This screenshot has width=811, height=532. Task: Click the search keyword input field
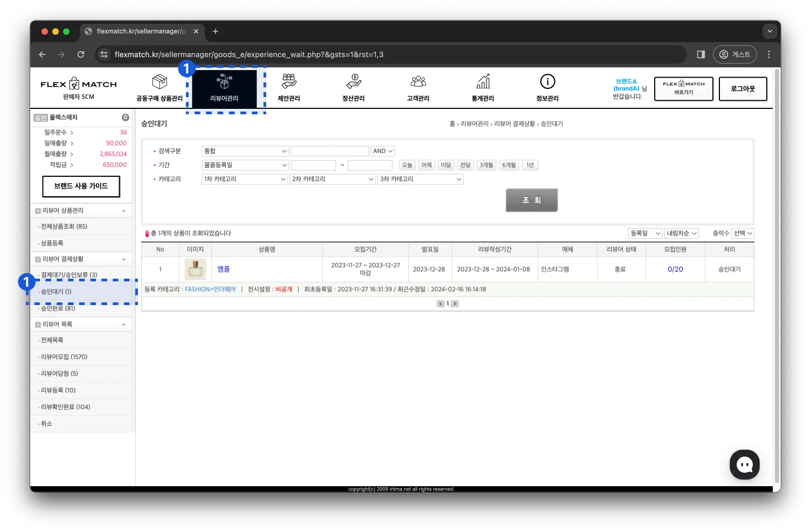tap(330, 151)
